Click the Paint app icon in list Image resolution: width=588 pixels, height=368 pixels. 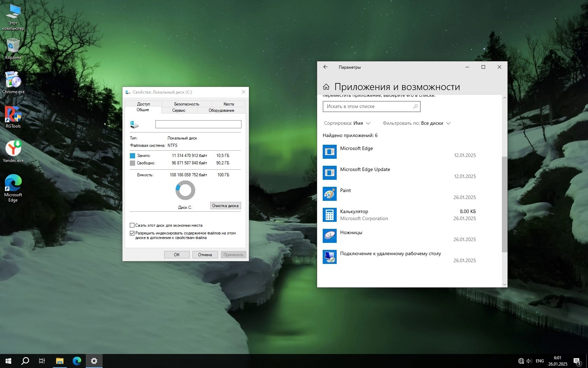point(329,194)
